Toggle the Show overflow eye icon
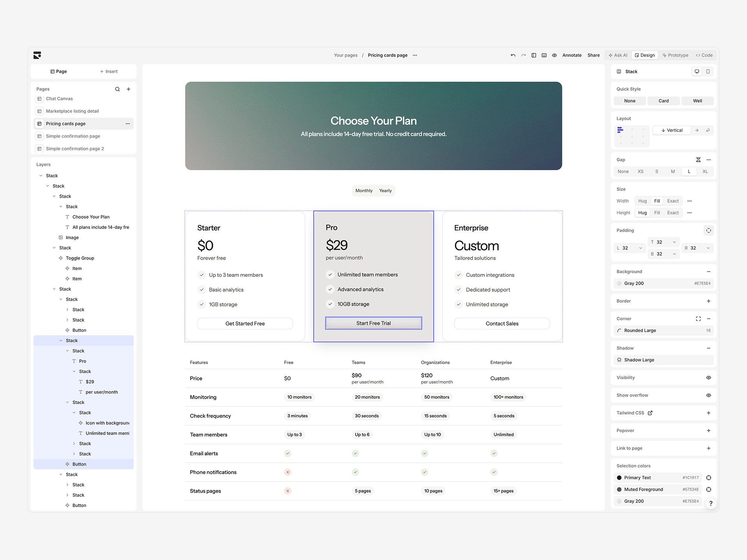Viewport: 747px width, 560px height. coord(708,395)
